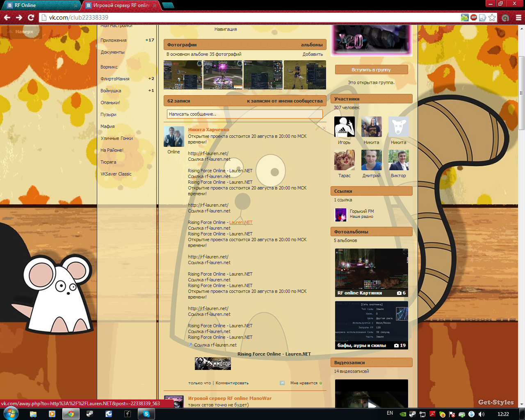The image size is (525, 420).
Task: Launch Windows Media Player from the taskbar
Action: pyautogui.click(x=52, y=414)
